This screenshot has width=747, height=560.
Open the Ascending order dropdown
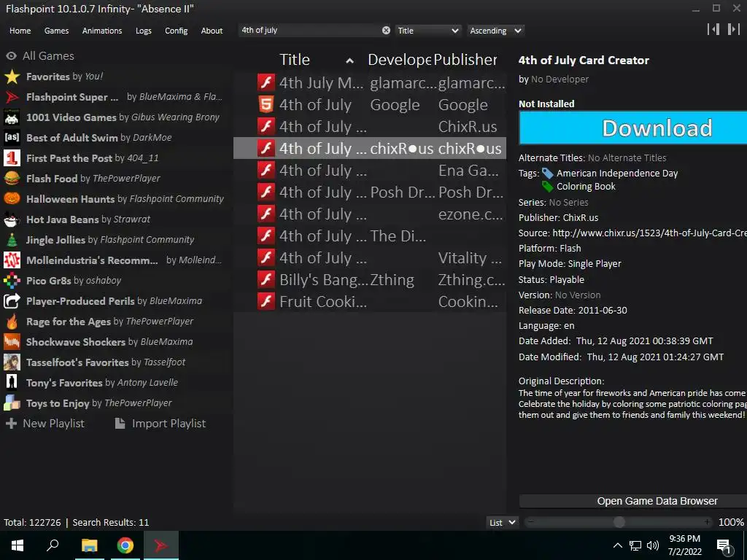tap(495, 31)
